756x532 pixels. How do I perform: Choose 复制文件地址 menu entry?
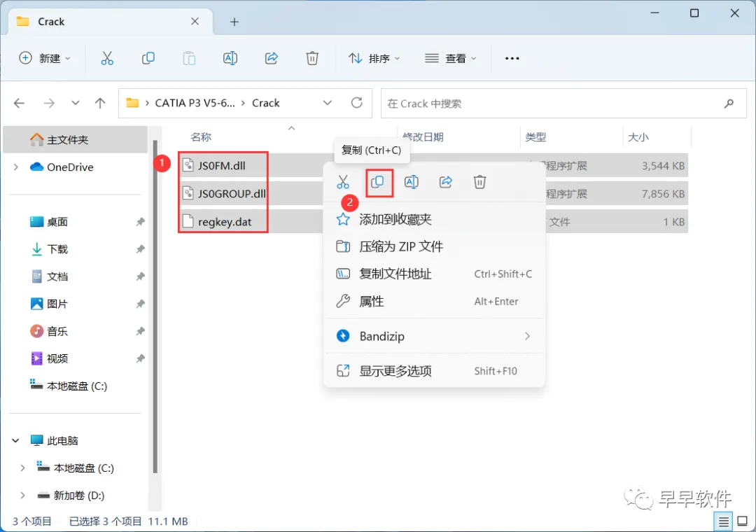tap(435, 274)
